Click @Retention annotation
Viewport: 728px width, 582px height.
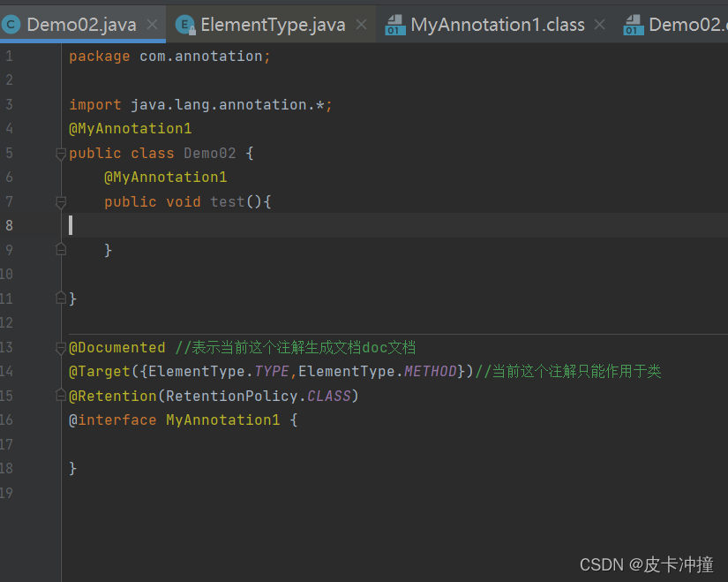tap(113, 396)
